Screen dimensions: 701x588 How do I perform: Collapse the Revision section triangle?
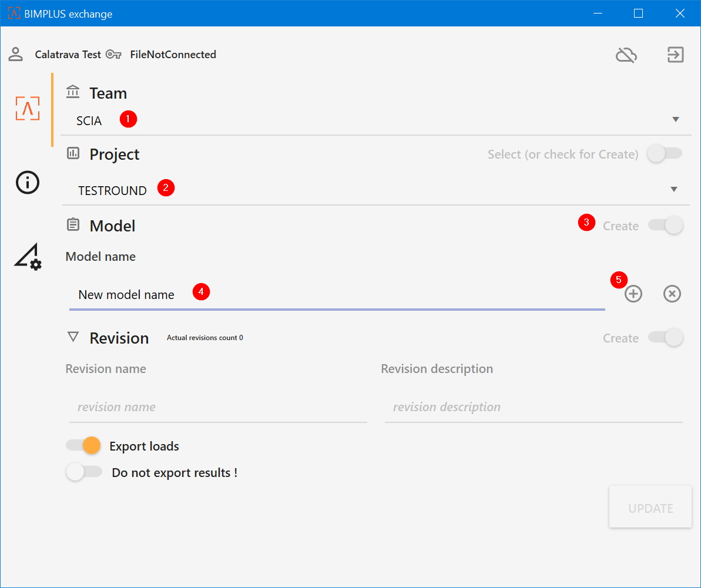tap(73, 337)
